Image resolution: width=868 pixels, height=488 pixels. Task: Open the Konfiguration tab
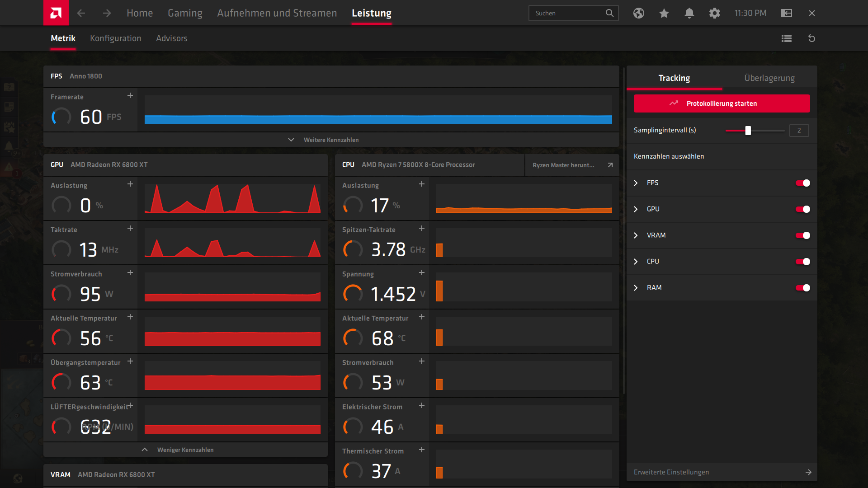coord(115,38)
